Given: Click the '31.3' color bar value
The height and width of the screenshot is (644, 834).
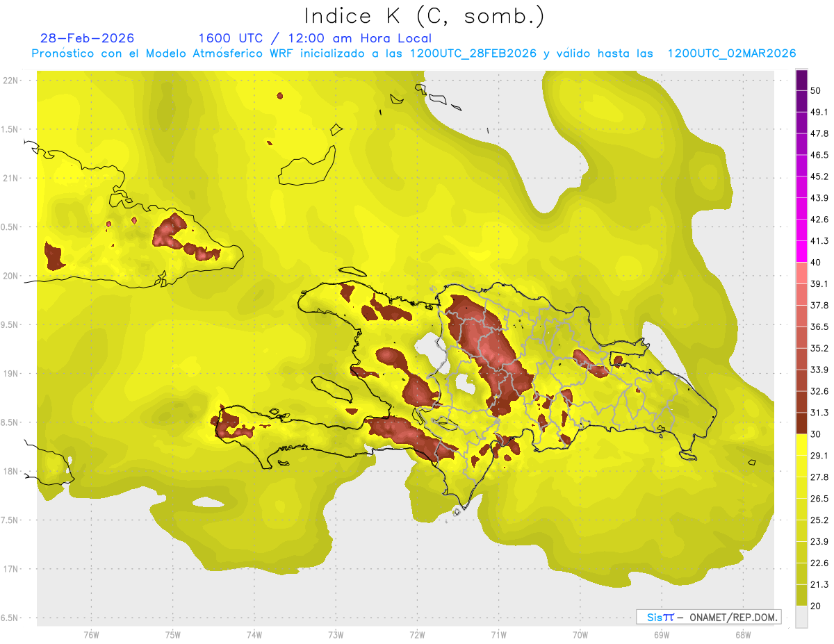Looking at the screenshot, I should point(819,413).
